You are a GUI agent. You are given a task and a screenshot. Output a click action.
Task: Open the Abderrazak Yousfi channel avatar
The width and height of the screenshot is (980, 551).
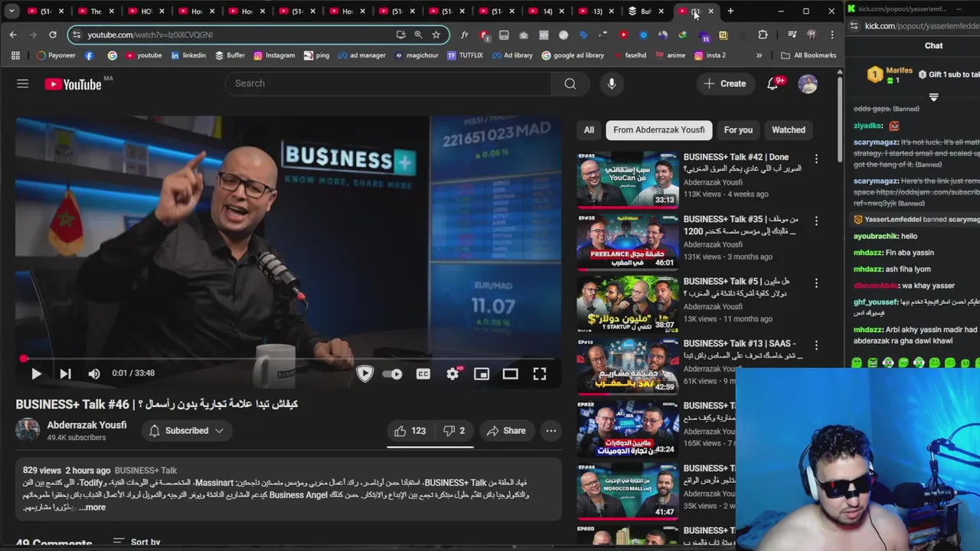point(28,430)
